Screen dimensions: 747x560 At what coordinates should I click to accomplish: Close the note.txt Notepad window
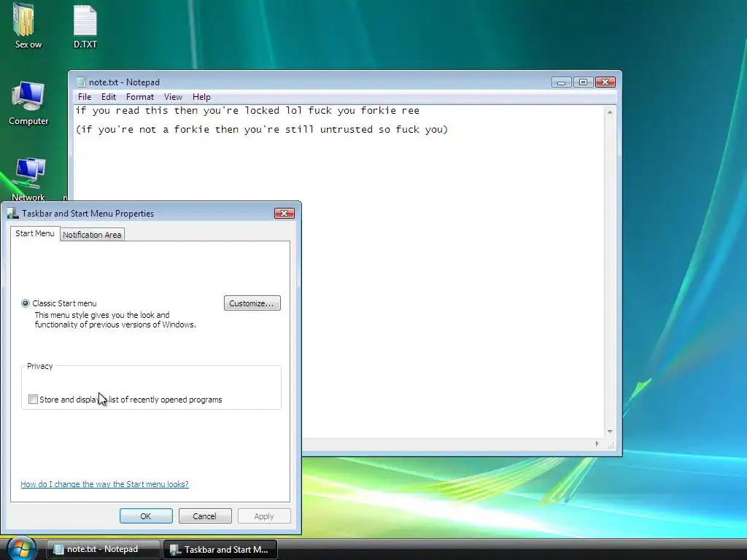(x=605, y=82)
